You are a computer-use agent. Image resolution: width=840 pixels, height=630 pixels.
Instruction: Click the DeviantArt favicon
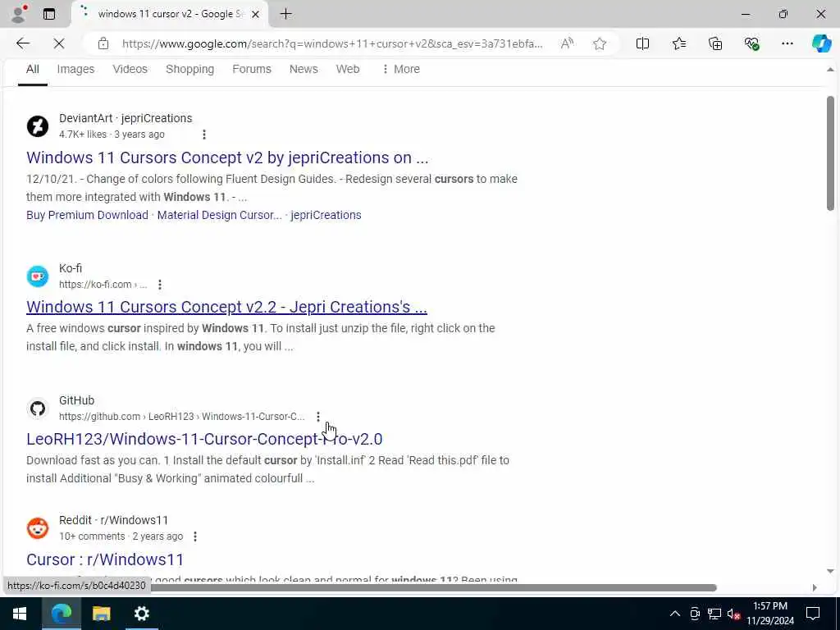38,126
